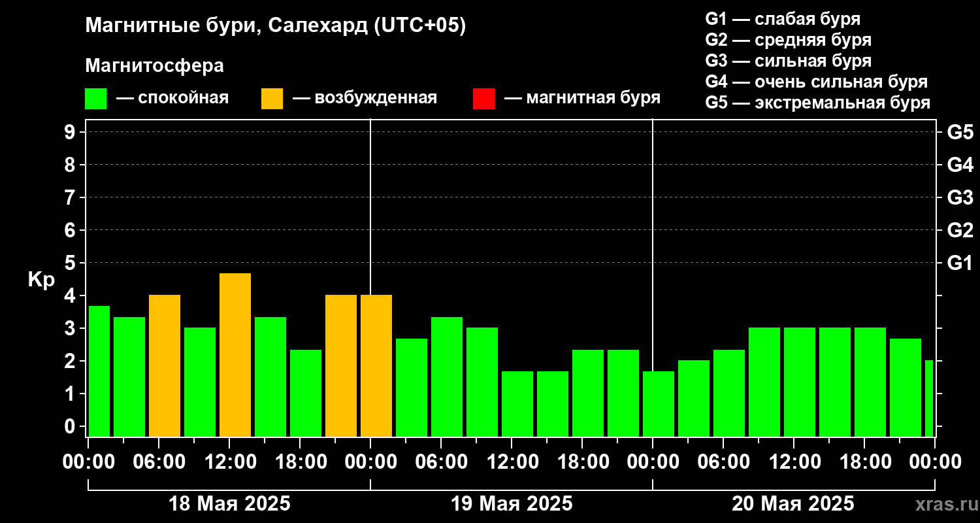Viewport: 980px width, 523px height.
Task: Click the '18 Мая 2025' date label
Action: coord(229,504)
